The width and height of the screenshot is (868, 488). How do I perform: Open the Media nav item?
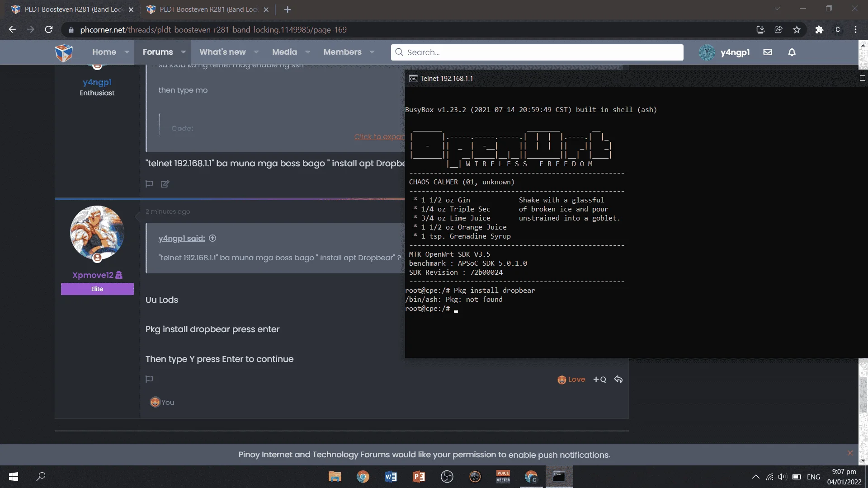[x=284, y=52]
